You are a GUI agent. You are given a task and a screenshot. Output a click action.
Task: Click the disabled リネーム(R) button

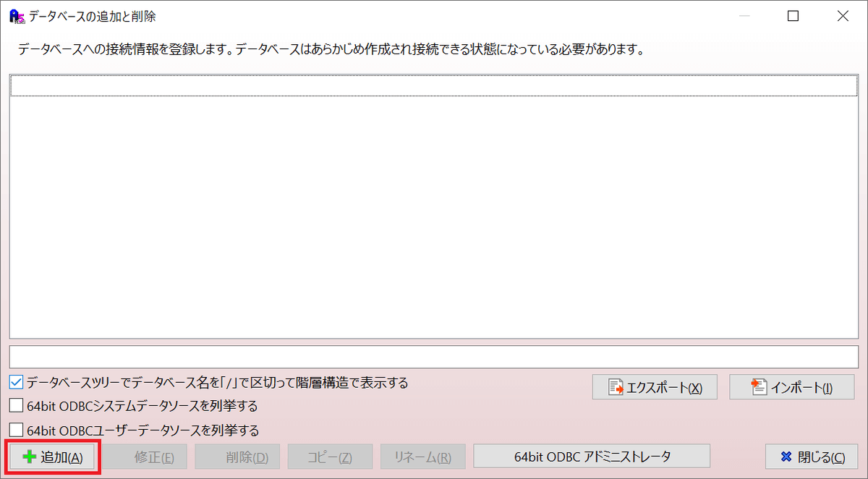(x=423, y=457)
